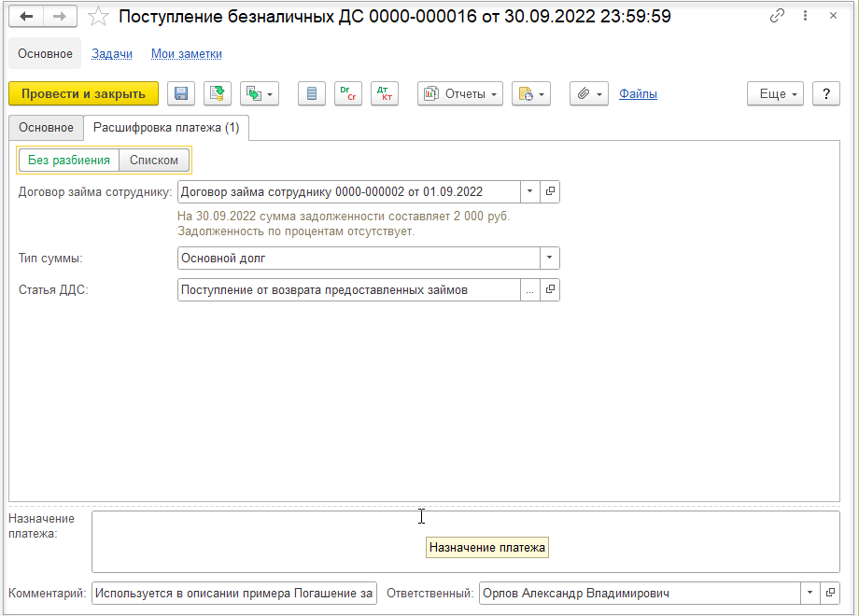Click the get link chain icon

(x=777, y=16)
